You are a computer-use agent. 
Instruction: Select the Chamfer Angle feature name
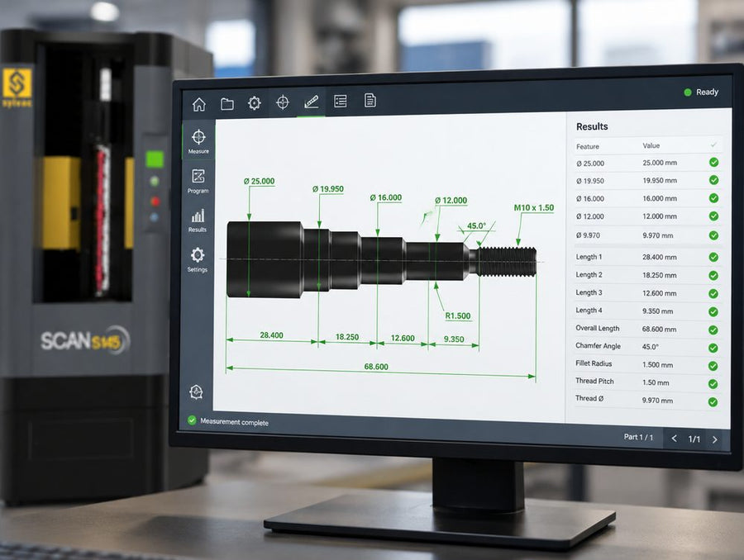[x=598, y=346]
